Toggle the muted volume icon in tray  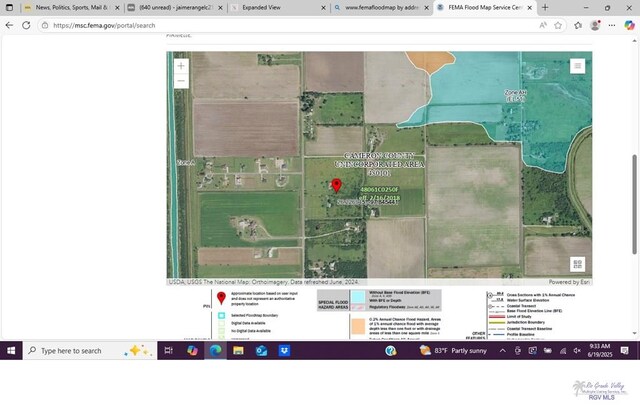point(577,350)
